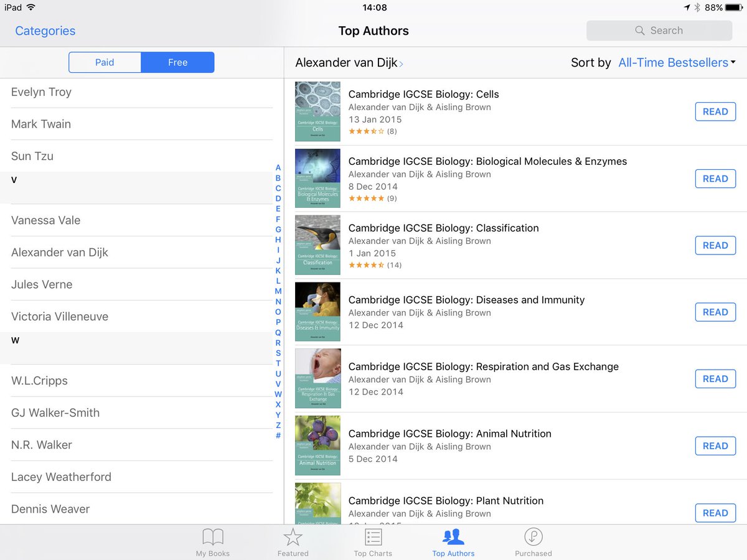The image size is (747, 560).
Task: Switch to Paid authors segment
Action: (105, 62)
